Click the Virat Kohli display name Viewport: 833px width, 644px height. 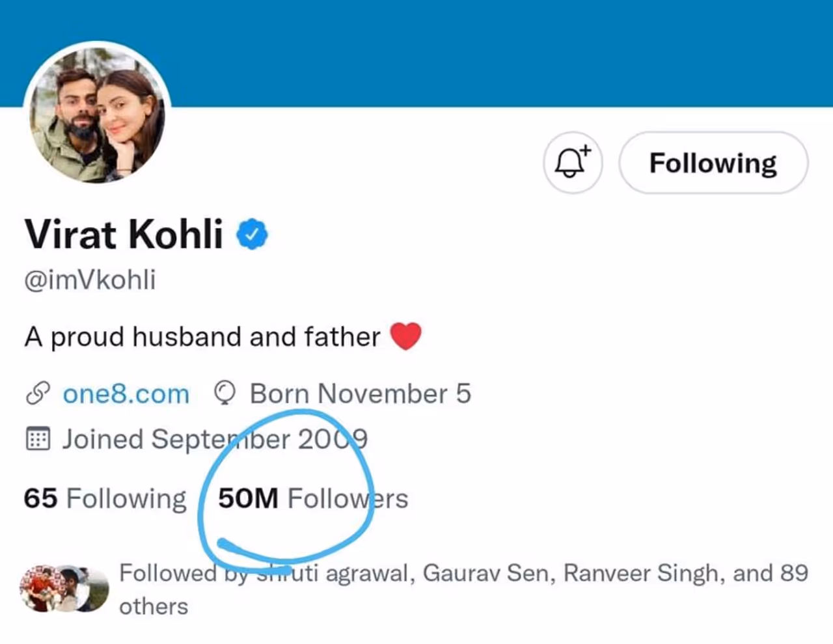(124, 234)
